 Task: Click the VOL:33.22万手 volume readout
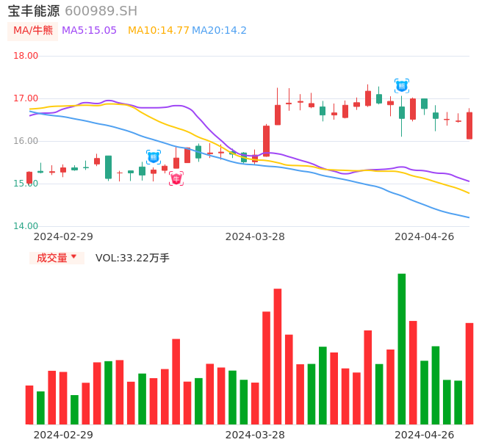click(132, 258)
